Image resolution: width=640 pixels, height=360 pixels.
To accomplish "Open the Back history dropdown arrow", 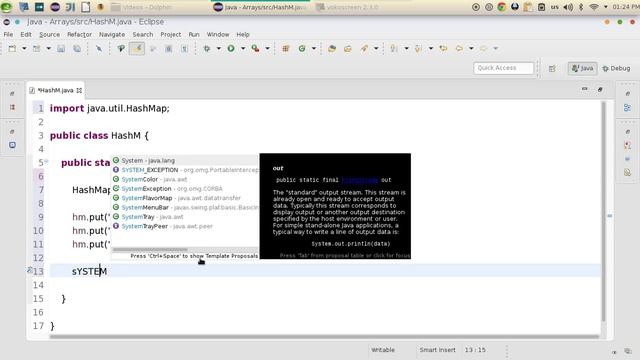I will click(471, 49).
